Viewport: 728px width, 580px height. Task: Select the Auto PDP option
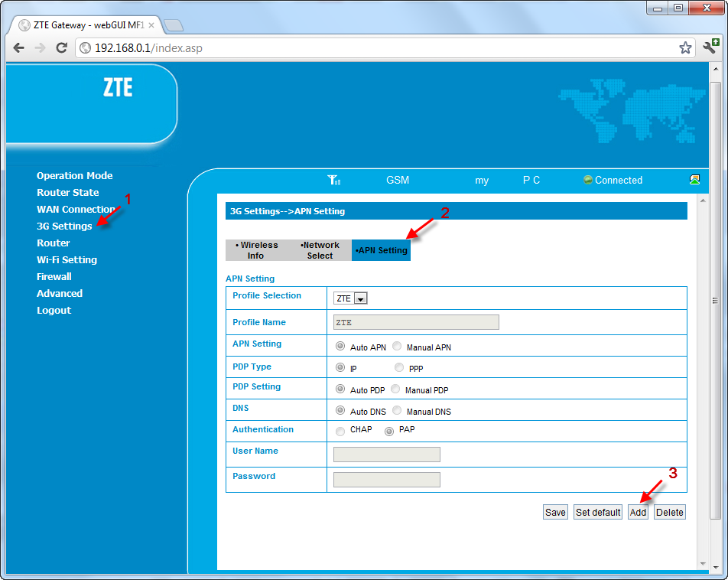click(x=340, y=389)
